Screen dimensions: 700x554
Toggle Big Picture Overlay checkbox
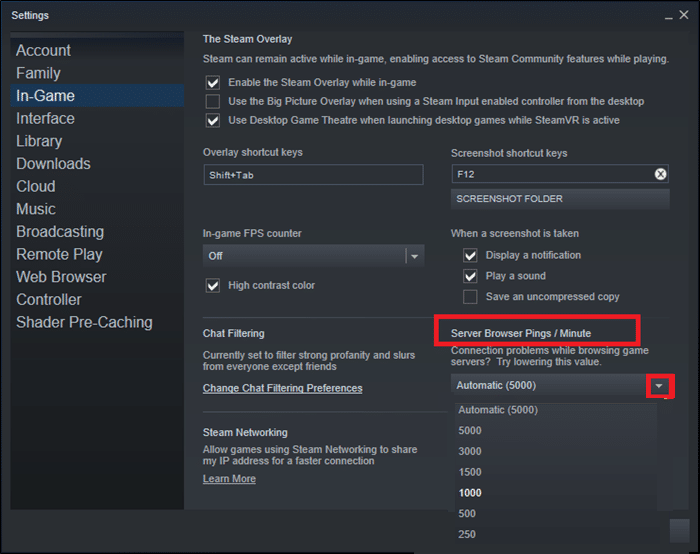[x=213, y=102]
